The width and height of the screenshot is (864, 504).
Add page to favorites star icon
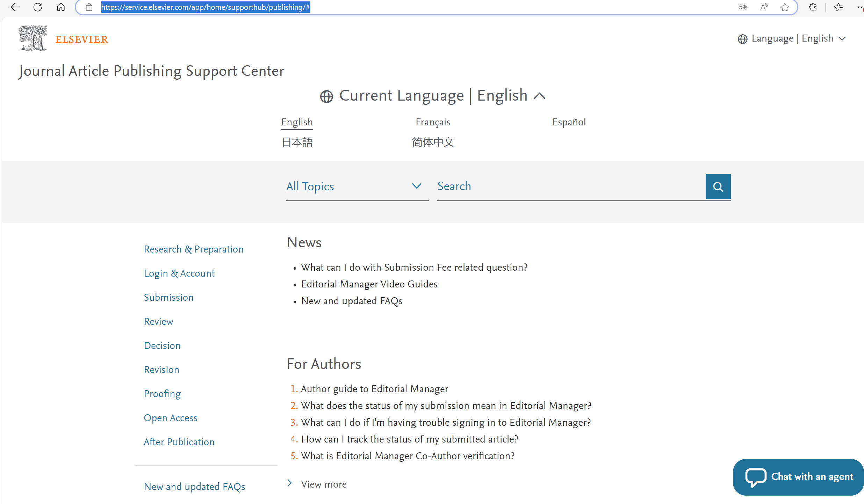point(785,7)
